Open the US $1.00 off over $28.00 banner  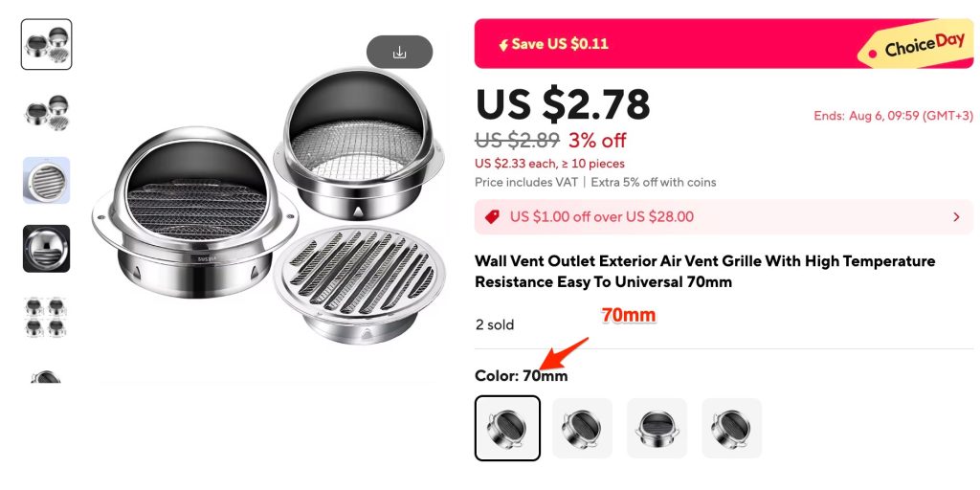coord(724,217)
